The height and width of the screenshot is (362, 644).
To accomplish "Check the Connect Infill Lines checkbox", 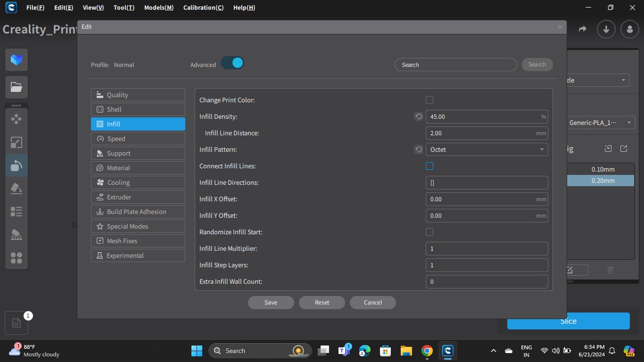I will [x=429, y=166].
